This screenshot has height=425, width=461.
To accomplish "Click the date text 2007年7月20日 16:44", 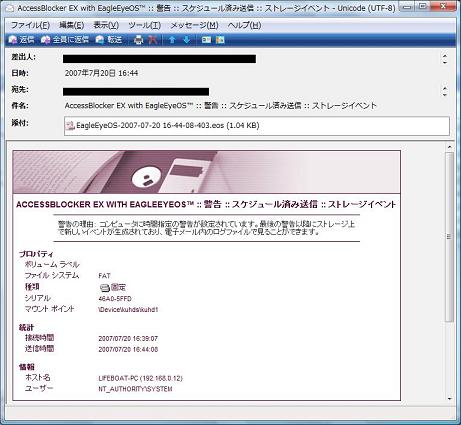I will (101, 73).
